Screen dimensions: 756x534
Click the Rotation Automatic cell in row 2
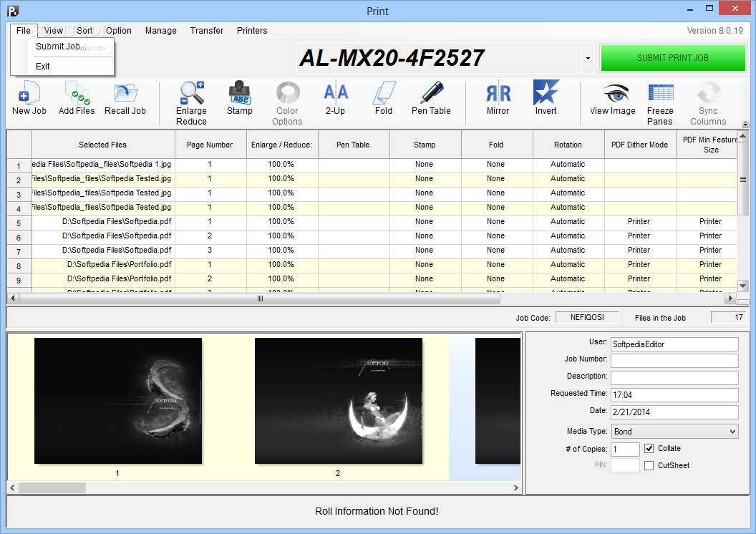point(568,178)
